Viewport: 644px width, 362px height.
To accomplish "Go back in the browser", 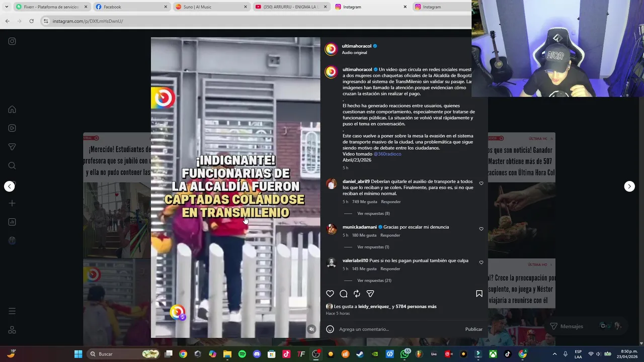I will point(7,21).
